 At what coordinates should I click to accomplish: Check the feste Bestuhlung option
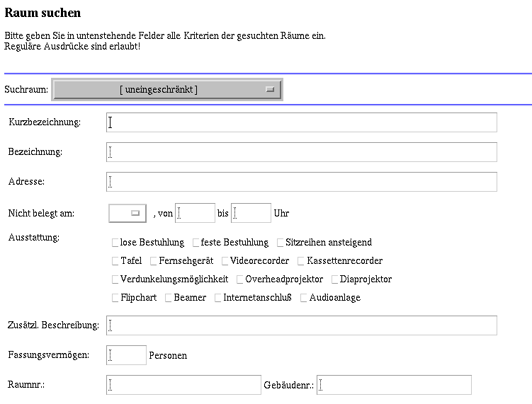pyautogui.click(x=196, y=243)
